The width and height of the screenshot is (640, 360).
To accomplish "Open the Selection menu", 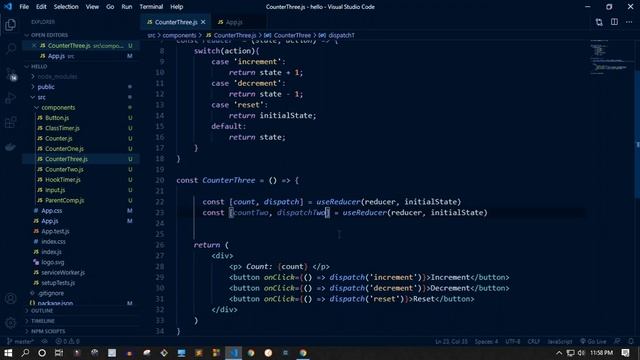I will [66, 7].
